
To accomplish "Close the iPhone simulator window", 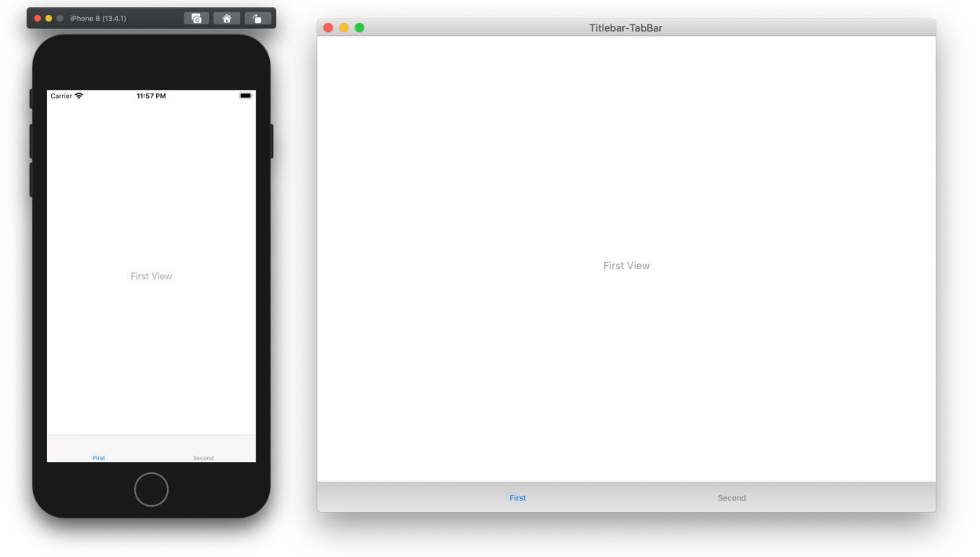I will pyautogui.click(x=38, y=18).
